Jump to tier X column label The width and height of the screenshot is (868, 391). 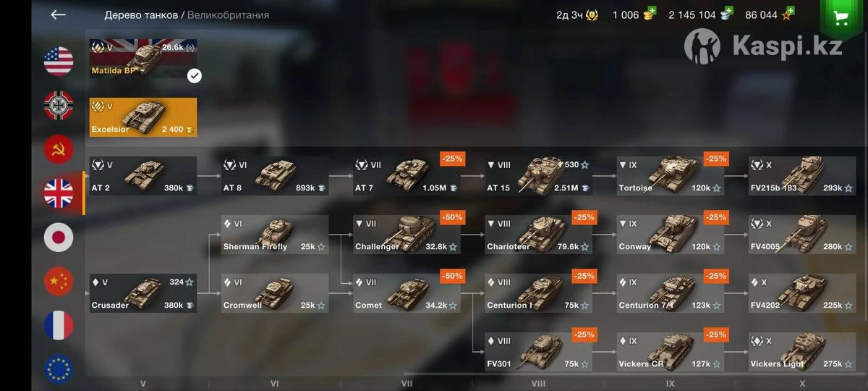point(802,384)
